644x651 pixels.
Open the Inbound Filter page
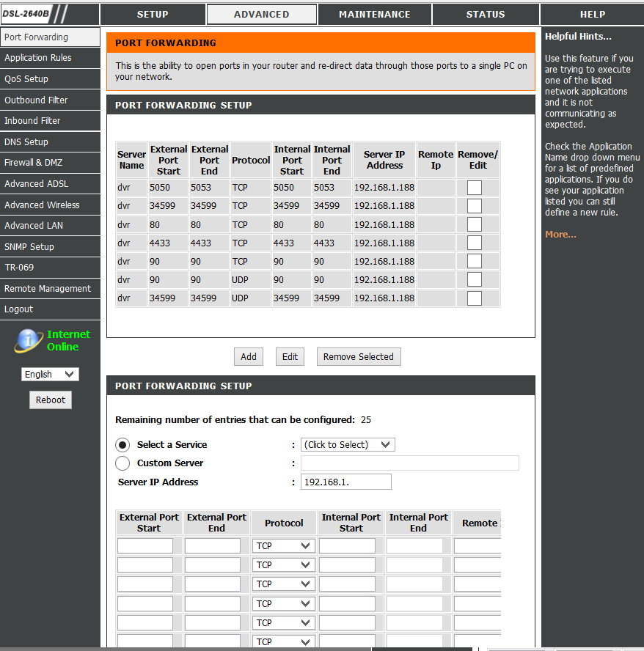coord(50,121)
